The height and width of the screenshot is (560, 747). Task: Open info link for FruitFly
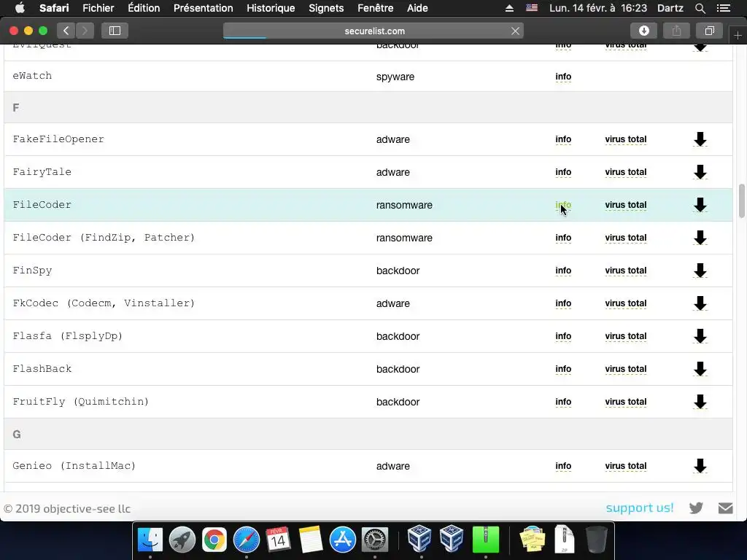point(563,402)
